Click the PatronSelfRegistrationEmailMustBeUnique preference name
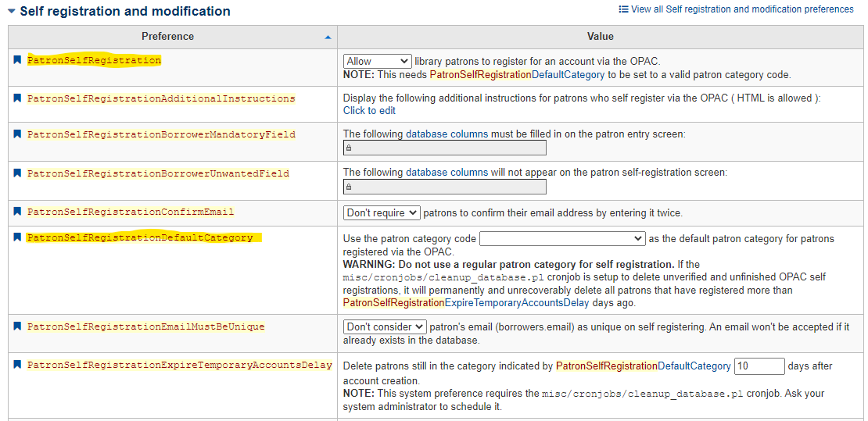Image resolution: width=868 pixels, height=421 pixels. [x=146, y=327]
